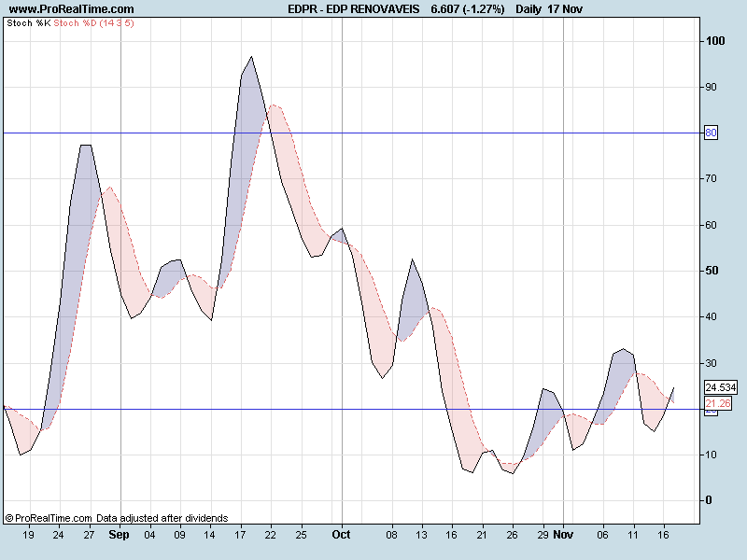Click the 27 date tick label
Image resolution: width=747 pixels, height=560 pixels.
pos(89,535)
